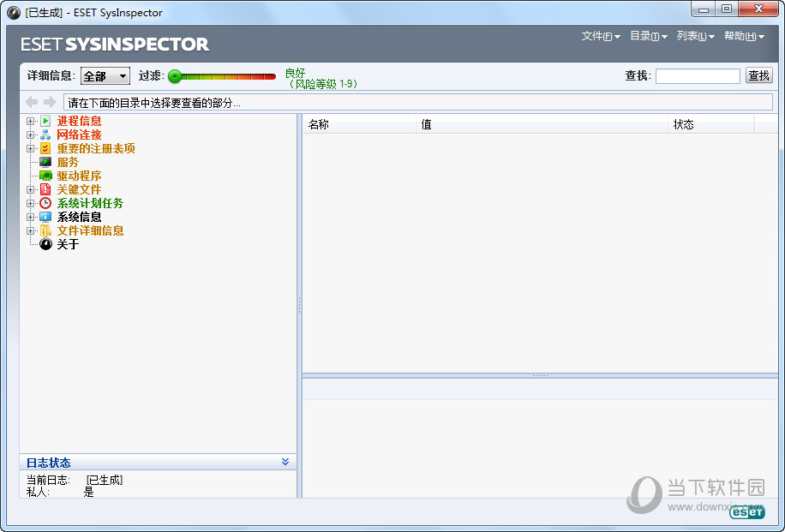Viewport: 785px width, 532px height.
Task: Click the navigation path text field
Action: point(418,103)
